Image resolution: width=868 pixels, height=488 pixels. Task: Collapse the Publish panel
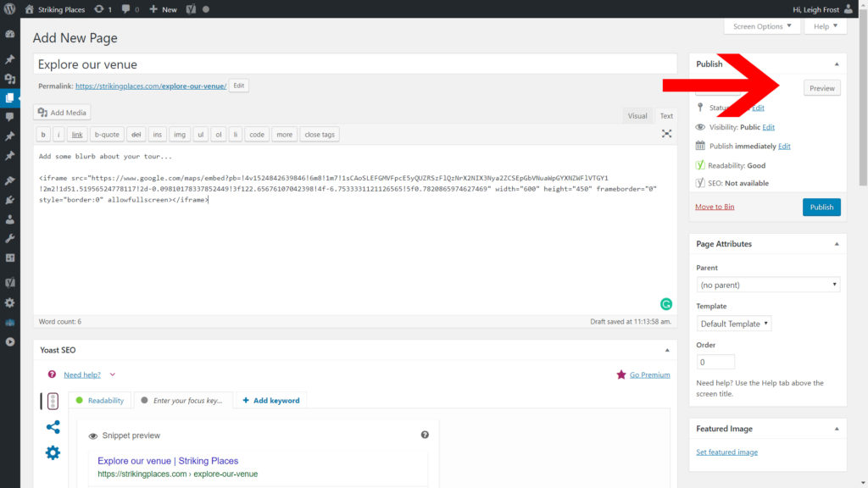[837, 64]
